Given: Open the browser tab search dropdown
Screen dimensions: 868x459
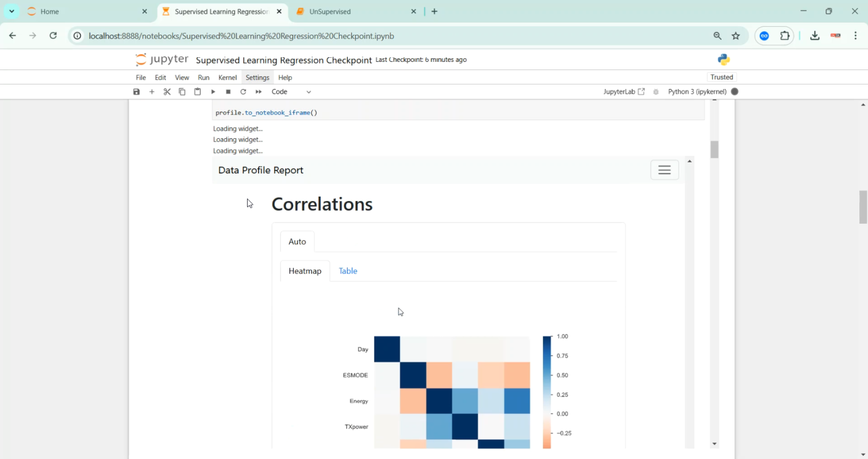Looking at the screenshot, I should coord(11,11).
